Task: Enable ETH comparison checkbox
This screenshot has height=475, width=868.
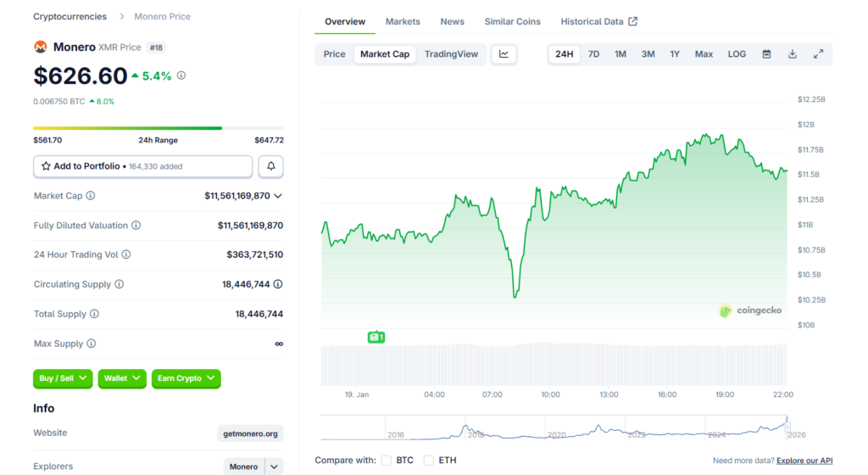Action: point(429,461)
